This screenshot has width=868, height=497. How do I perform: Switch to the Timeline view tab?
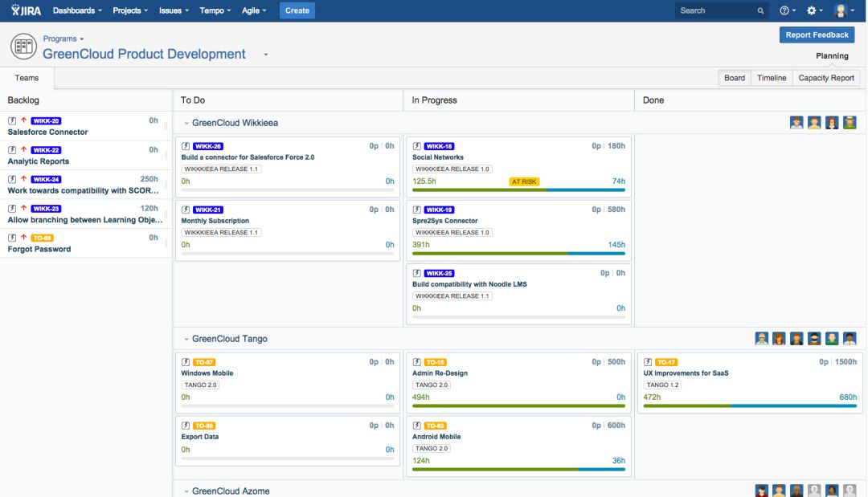[x=771, y=77]
